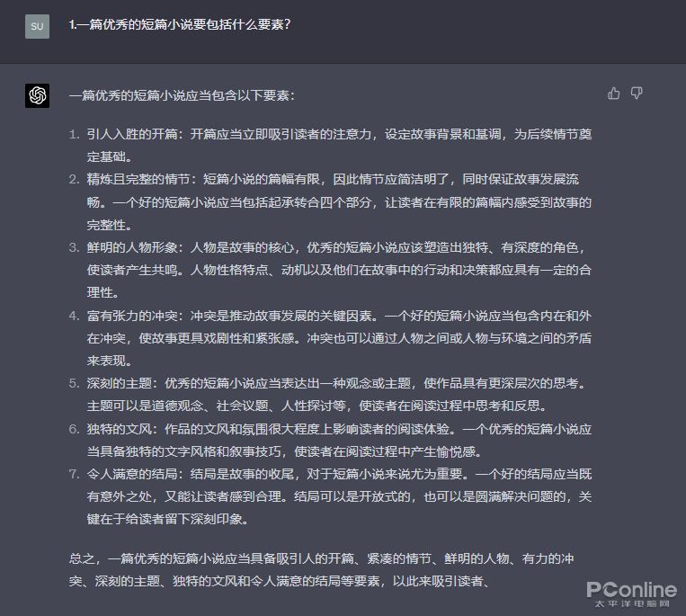
Task: Click the text 太平洋电脑网 under PConline
Action: coord(632,603)
